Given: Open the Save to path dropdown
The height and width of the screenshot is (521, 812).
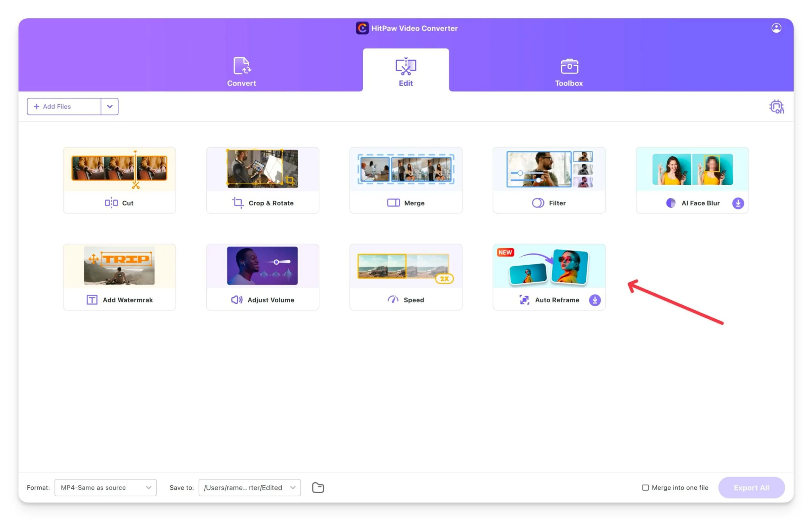Looking at the screenshot, I should click(x=249, y=487).
